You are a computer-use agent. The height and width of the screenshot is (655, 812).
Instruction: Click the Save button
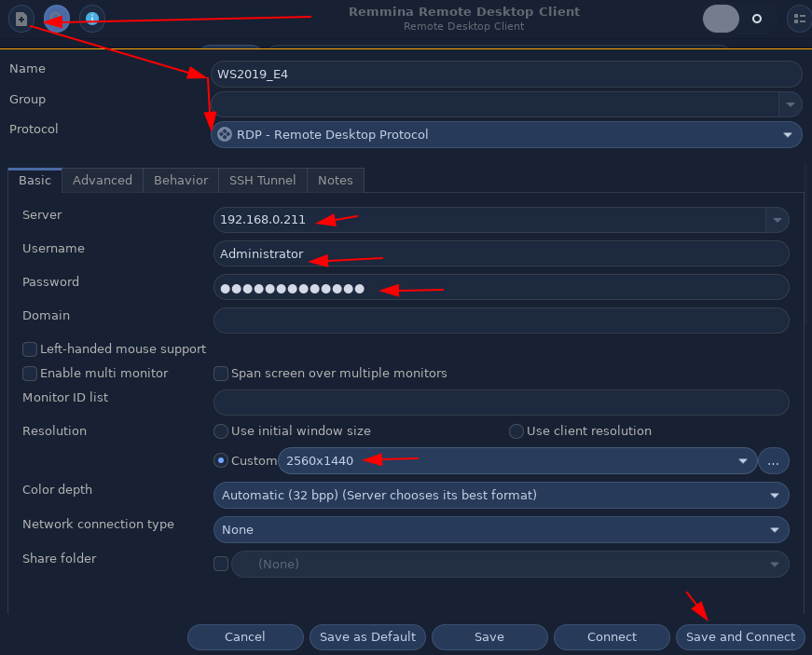489,637
